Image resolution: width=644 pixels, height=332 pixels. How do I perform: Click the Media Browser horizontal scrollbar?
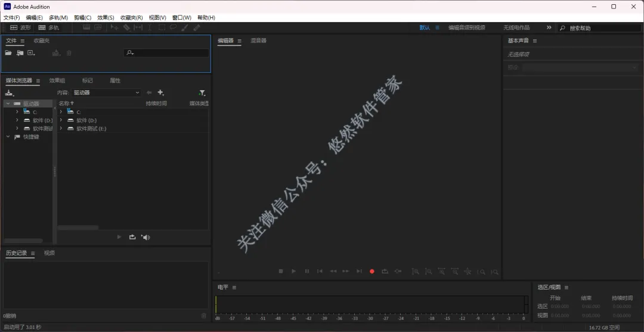pos(78,228)
